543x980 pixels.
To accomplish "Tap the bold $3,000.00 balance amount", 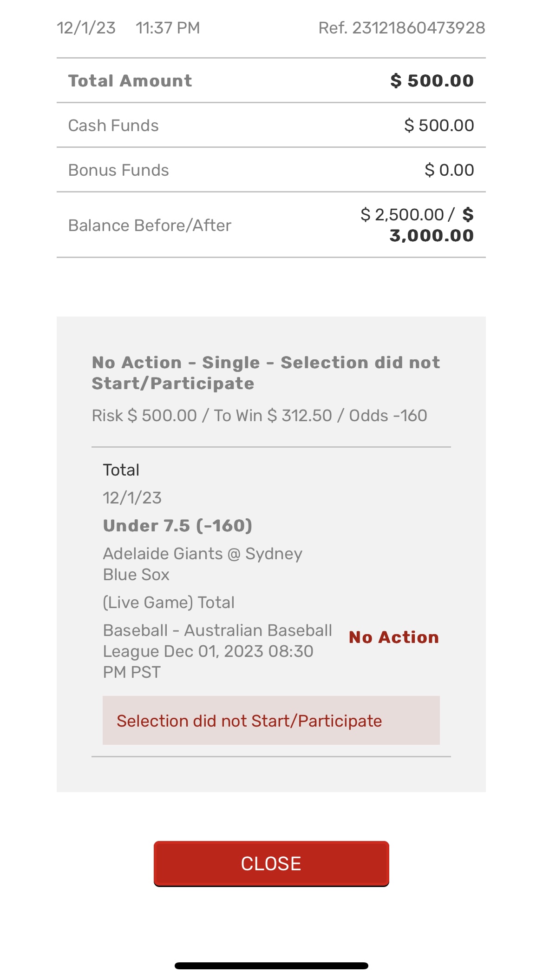I will click(432, 235).
